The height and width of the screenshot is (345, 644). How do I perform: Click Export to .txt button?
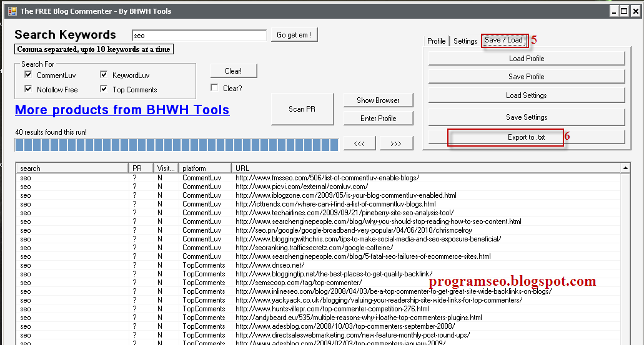tap(526, 137)
